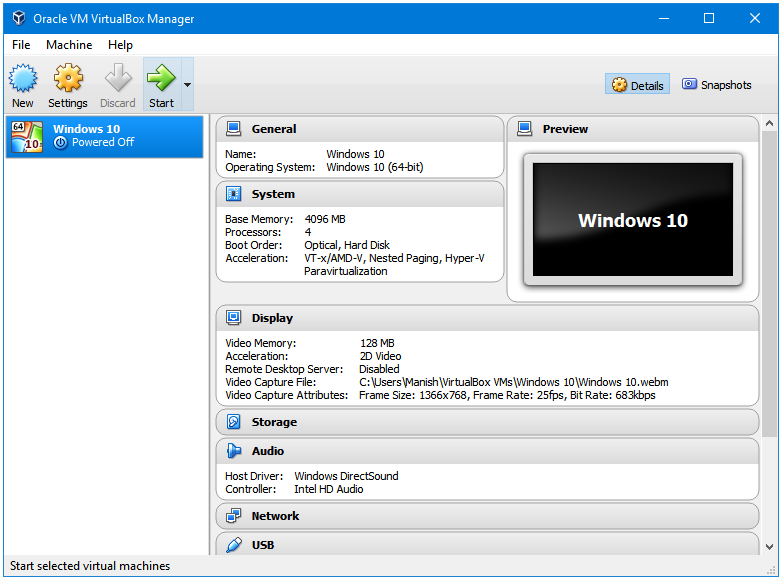
Task: Expand the Storage section header
Action: (487, 422)
